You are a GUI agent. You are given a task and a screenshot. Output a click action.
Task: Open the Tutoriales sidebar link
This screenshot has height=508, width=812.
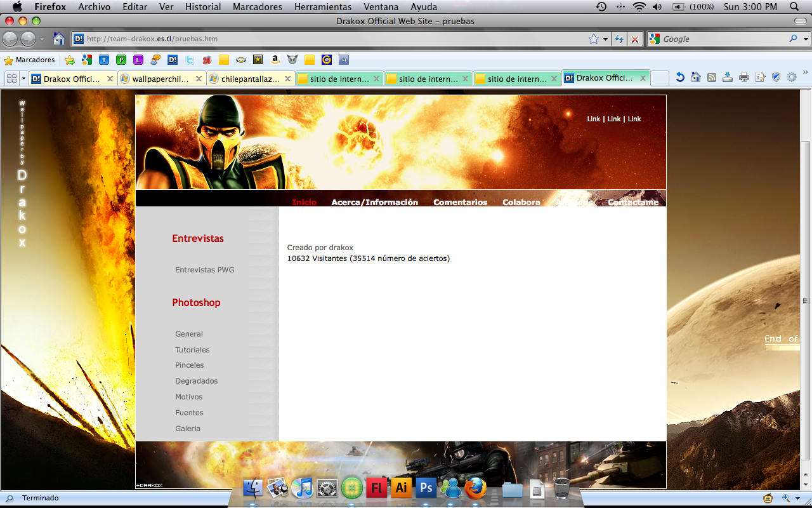[x=192, y=350]
